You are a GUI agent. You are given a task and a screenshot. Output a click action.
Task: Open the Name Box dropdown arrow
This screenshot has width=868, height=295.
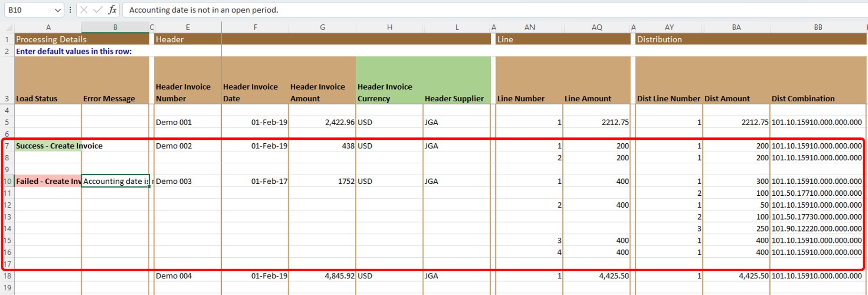(58, 10)
